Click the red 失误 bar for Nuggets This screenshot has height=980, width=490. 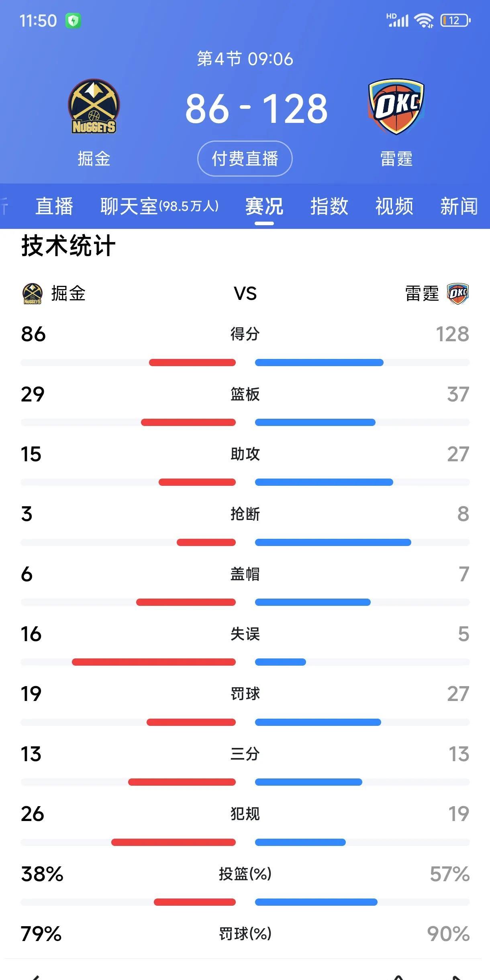(x=154, y=662)
